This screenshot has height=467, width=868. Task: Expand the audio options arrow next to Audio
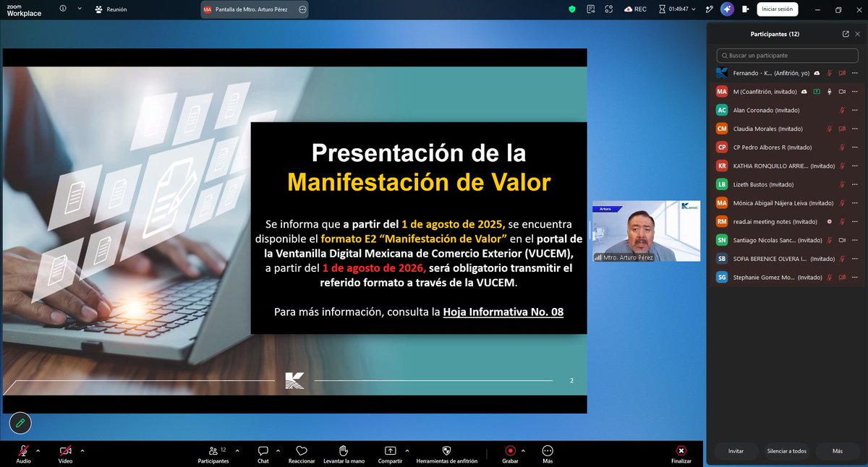tap(38, 450)
